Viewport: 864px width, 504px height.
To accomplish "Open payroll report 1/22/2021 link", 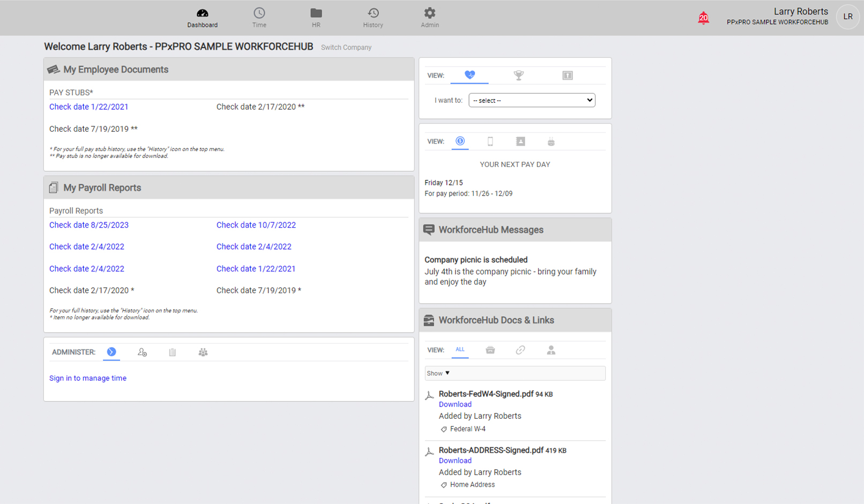I will click(256, 269).
